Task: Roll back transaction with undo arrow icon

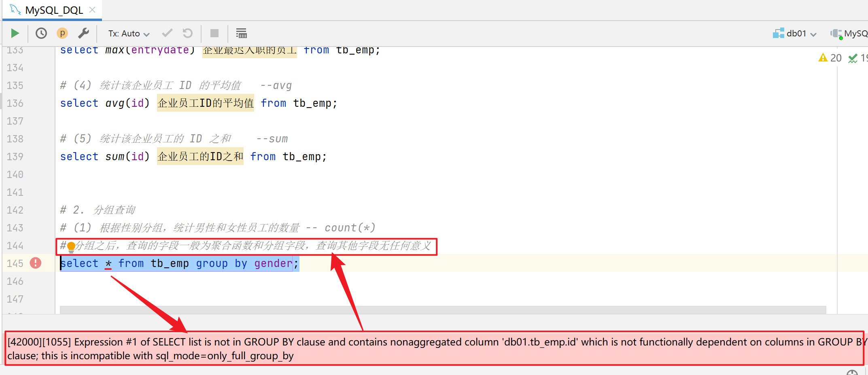Action: (188, 33)
